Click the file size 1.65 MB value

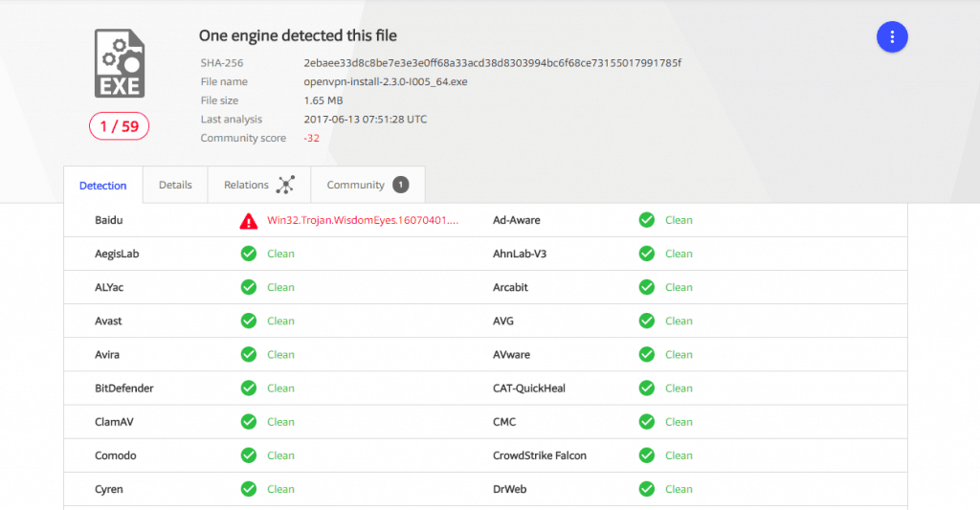(323, 100)
